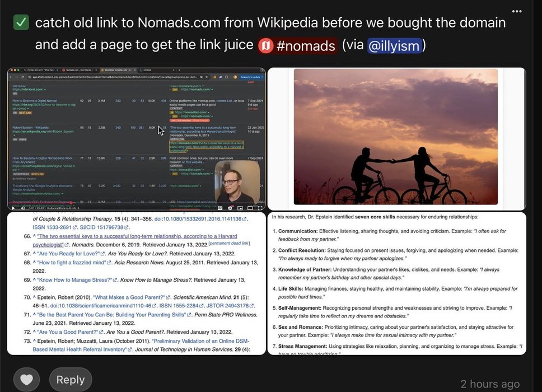Like the post with the heart button
The height and width of the screenshot is (392, 542).
(27, 380)
